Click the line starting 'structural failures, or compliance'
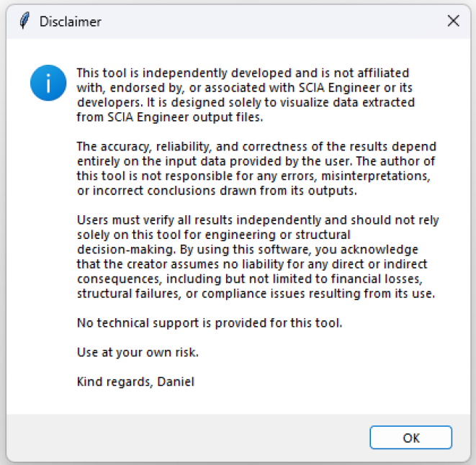 pyautogui.click(x=256, y=294)
